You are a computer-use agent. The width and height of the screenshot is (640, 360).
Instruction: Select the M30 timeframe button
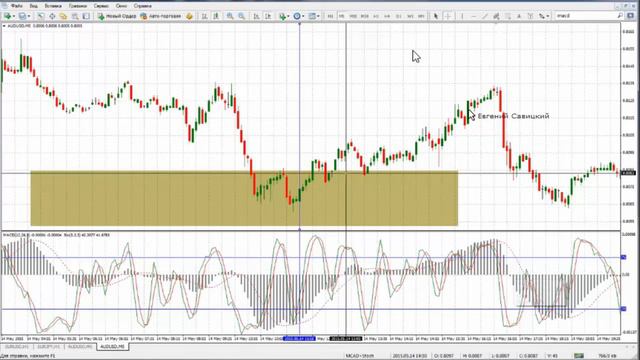point(364,16)
